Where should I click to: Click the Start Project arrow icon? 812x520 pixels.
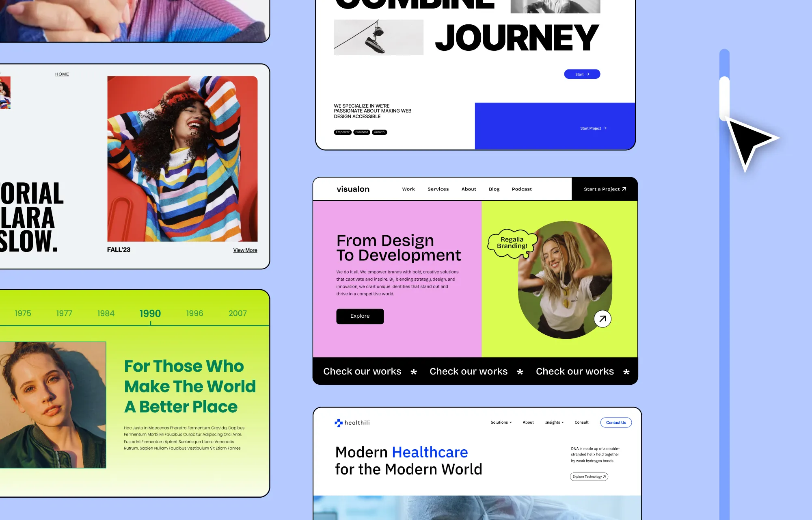point(605,128)
